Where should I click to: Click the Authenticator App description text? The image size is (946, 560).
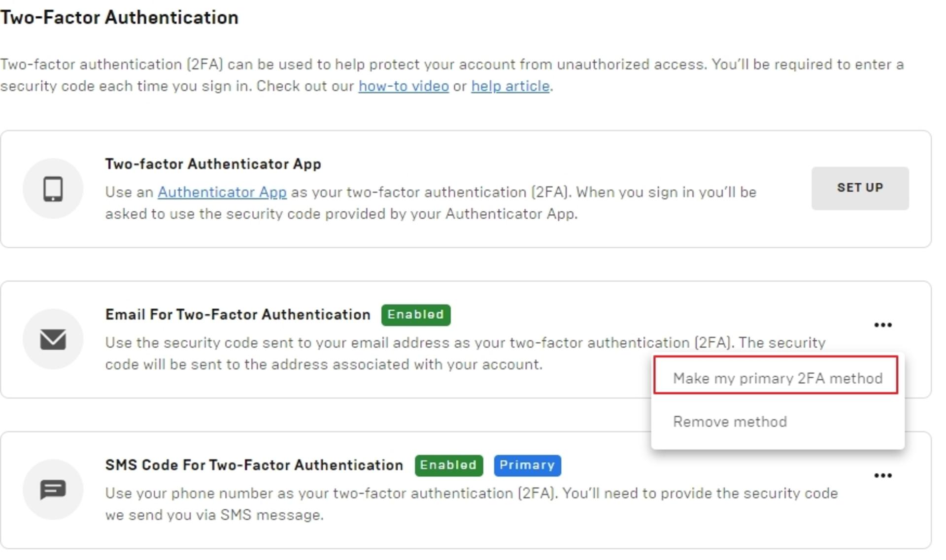coord(431,203)
